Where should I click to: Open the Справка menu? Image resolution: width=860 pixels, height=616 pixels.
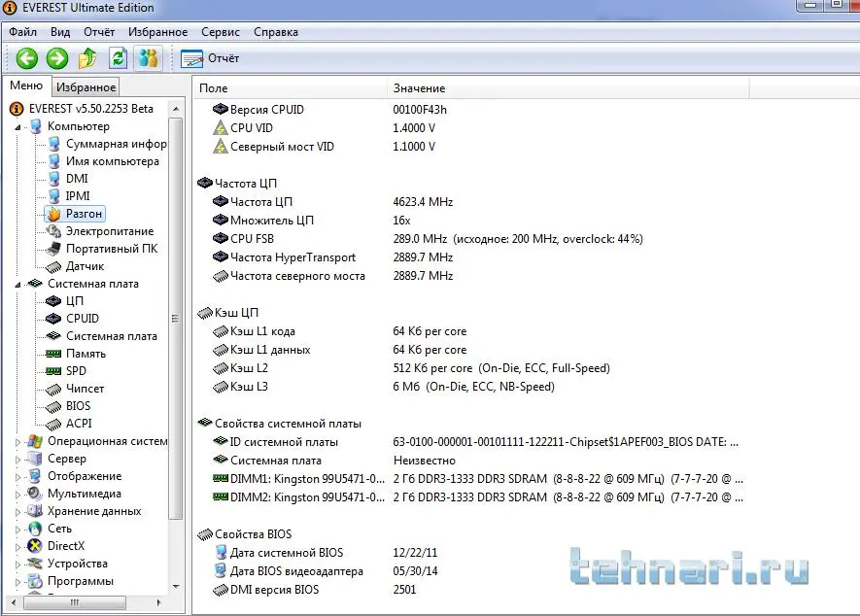tap(276, 32)
